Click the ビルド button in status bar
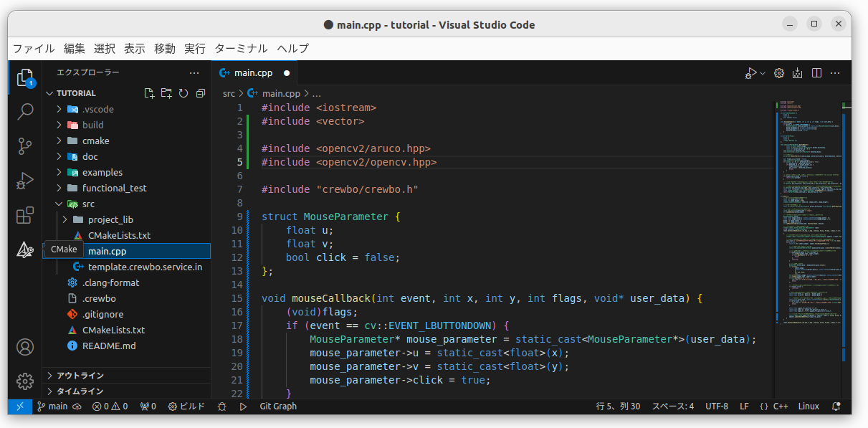The width and height of the screenshot is (868, 428). tap(186, 406)
